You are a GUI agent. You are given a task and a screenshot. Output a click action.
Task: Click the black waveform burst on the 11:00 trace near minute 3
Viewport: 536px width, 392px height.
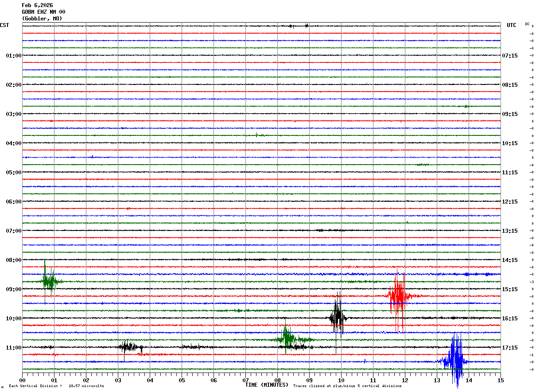[x=129, y=347]
